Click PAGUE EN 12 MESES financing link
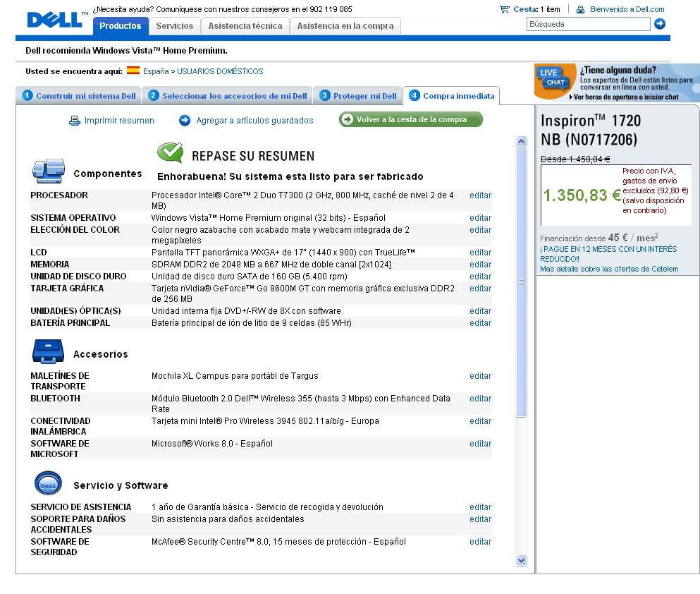The image size is (700, 594). pyautogui.click(x=608, y=254)
